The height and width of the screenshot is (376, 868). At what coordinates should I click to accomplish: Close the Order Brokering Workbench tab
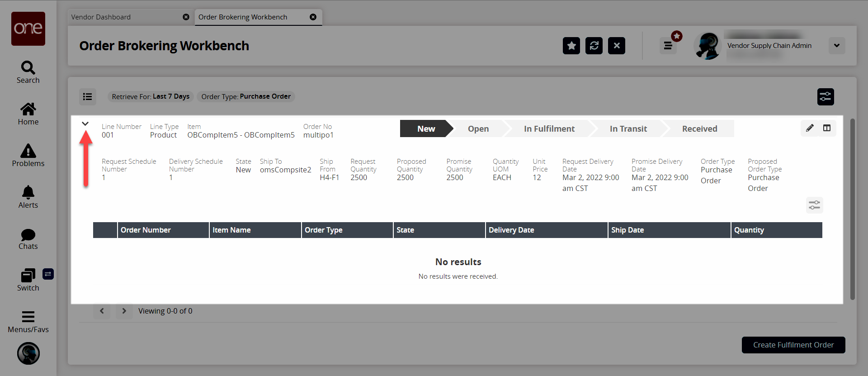(x=313, y=17)
